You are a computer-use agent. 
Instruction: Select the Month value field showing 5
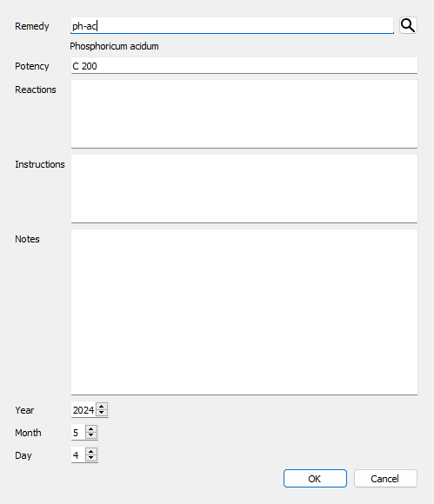point(78,433)
